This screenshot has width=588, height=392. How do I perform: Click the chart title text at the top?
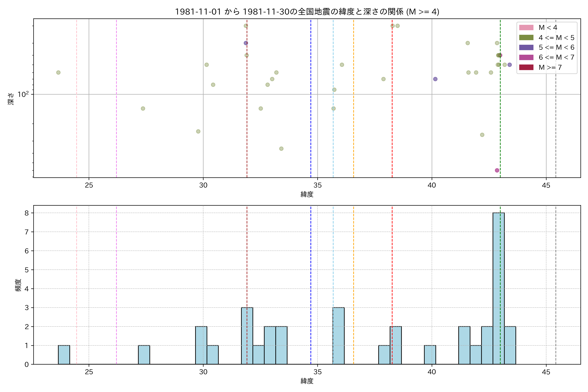click(x=307, y=12)
